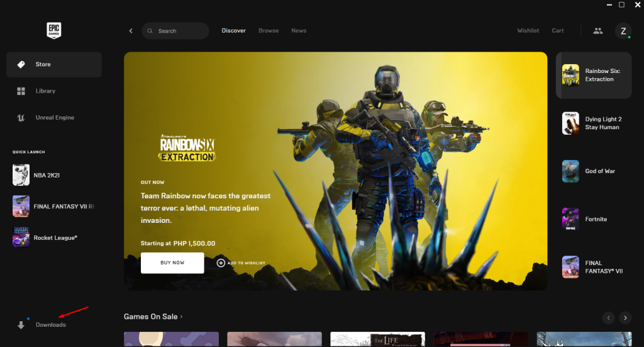644x347 pixels.
Task: Select Dying Light 2 Stay Human carousel item
Action: (594, 123)
